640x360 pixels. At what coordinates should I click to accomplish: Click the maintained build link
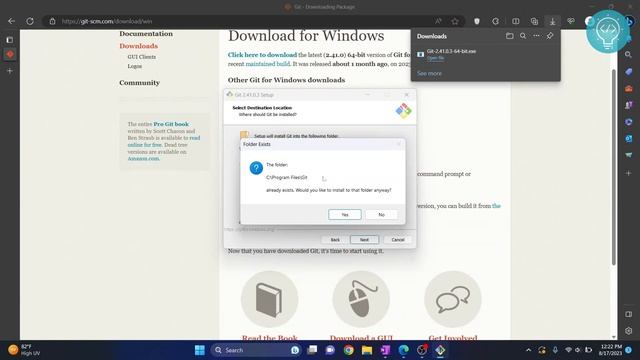(x=267, y=64)
